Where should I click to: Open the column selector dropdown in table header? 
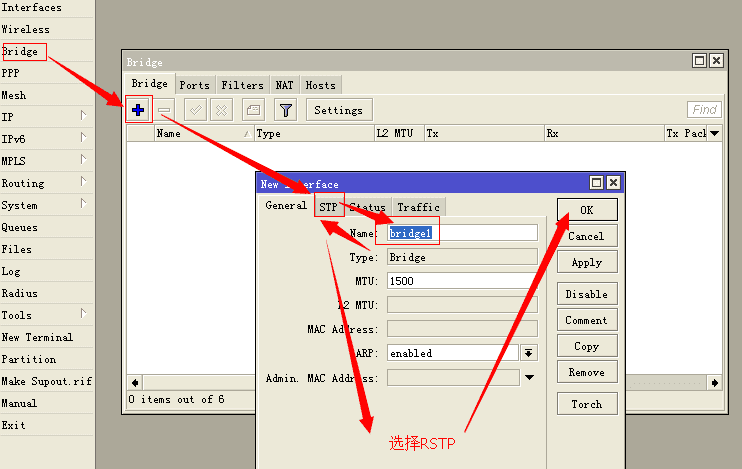715,133
